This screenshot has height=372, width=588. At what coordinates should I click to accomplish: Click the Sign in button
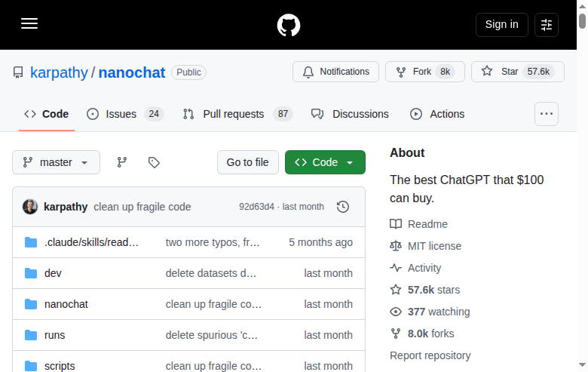(x=502, y=25)
